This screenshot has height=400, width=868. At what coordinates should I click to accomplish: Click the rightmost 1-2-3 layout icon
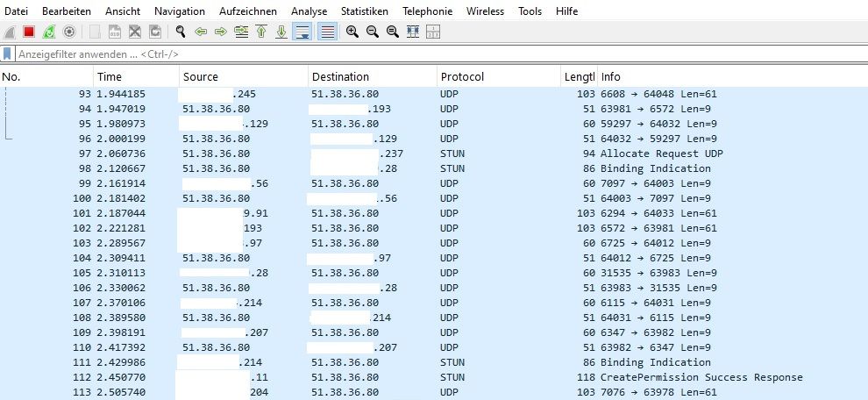(x=433, y=32)
